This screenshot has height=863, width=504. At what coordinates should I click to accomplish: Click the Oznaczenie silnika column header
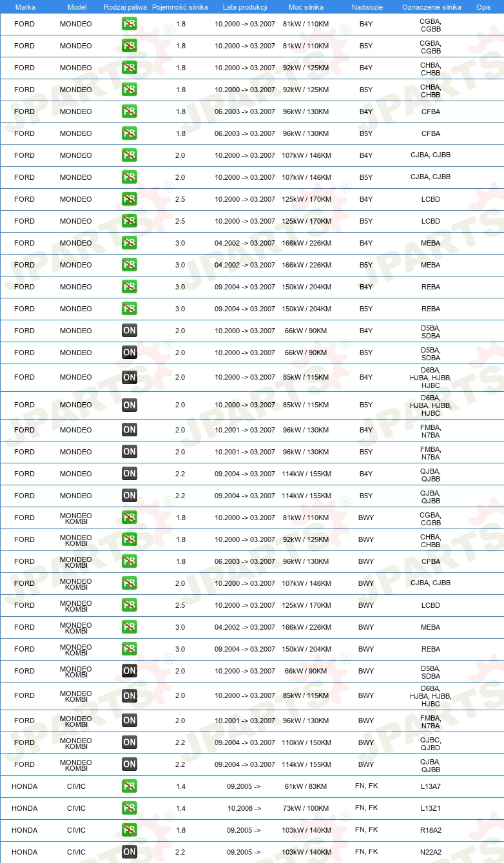point(431,6)
